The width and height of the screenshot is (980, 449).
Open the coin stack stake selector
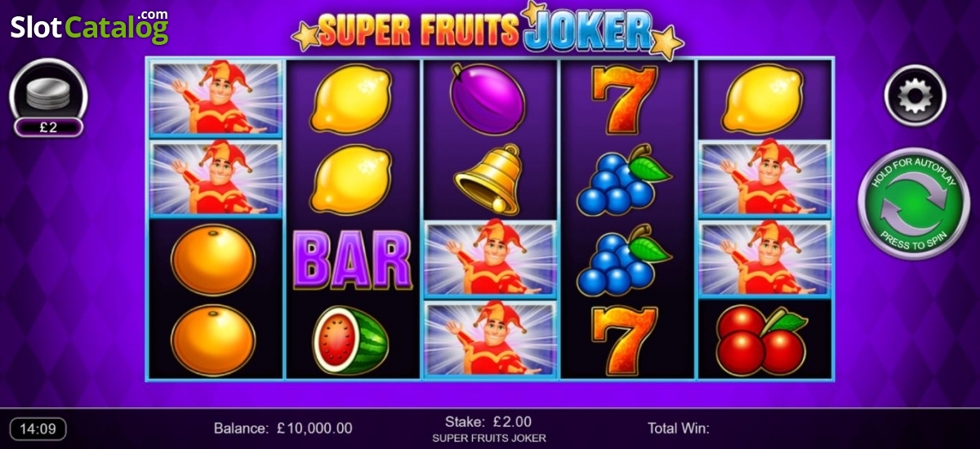pos(49,90)
